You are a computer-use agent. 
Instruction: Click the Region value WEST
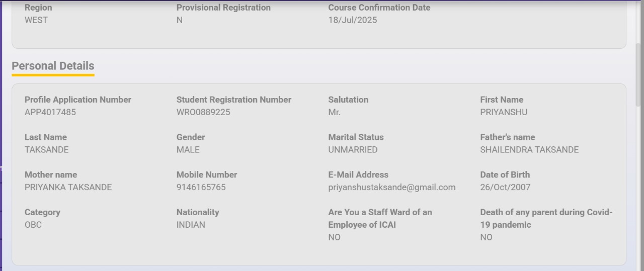pyautogui.click(x=36, y=20)
